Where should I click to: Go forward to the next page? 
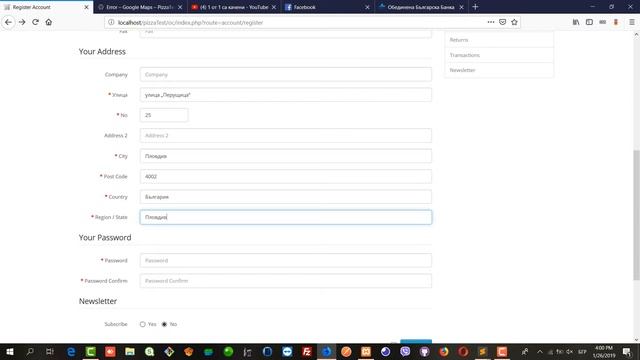[22, 22]
